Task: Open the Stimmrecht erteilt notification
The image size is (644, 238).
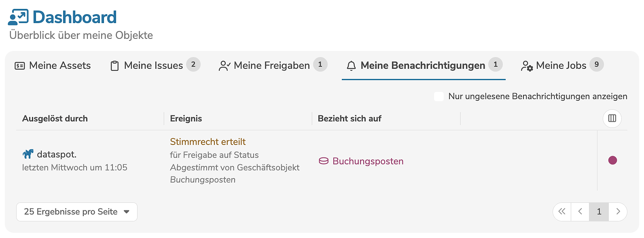Action: pos(208,141)
